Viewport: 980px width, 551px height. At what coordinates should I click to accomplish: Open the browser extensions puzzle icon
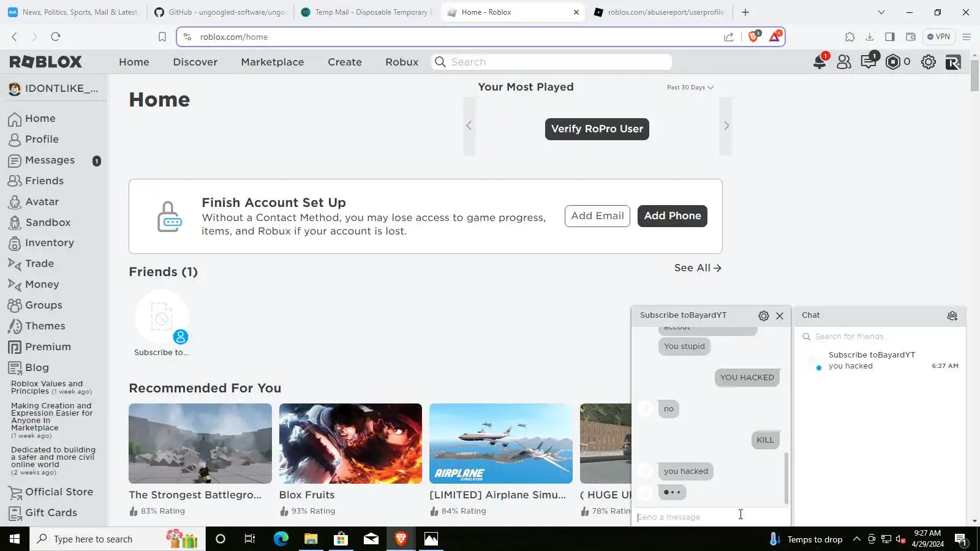coord(850,37)
